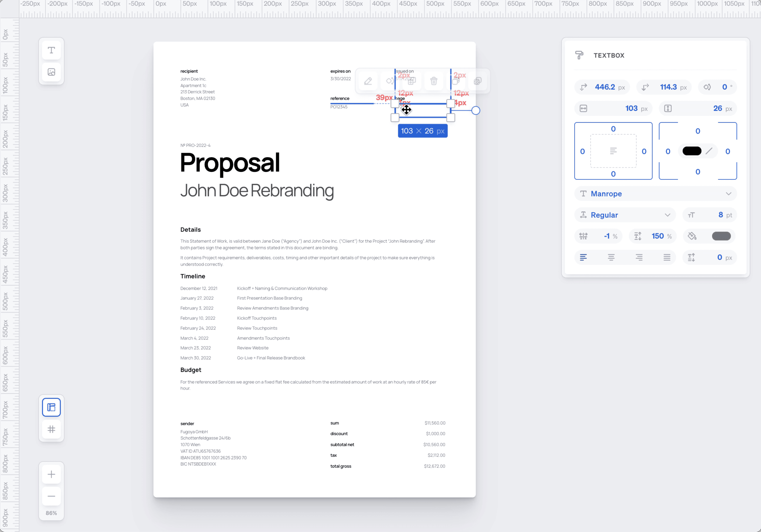Click the zoom out minus button
This screenshot has width=761, height=532.
pyautogui.click(x=51, y=496)
